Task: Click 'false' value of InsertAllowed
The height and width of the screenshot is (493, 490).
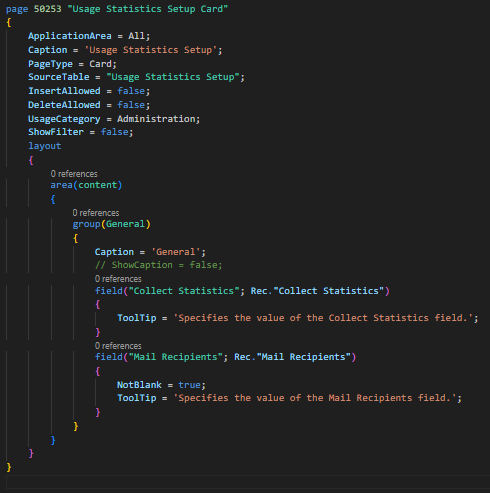Action: [131, 91]
